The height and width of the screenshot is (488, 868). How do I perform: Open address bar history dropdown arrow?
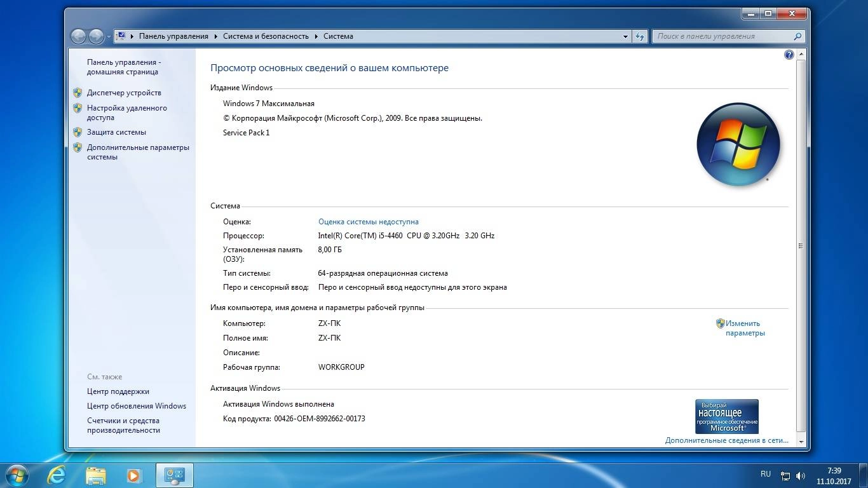point(625,36)
